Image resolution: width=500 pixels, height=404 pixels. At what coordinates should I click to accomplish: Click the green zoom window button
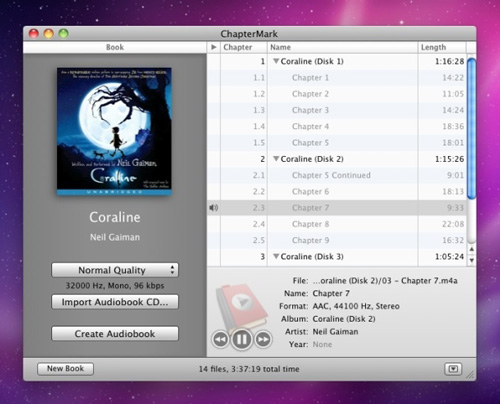pyautogui.click(x=63, y=34)
